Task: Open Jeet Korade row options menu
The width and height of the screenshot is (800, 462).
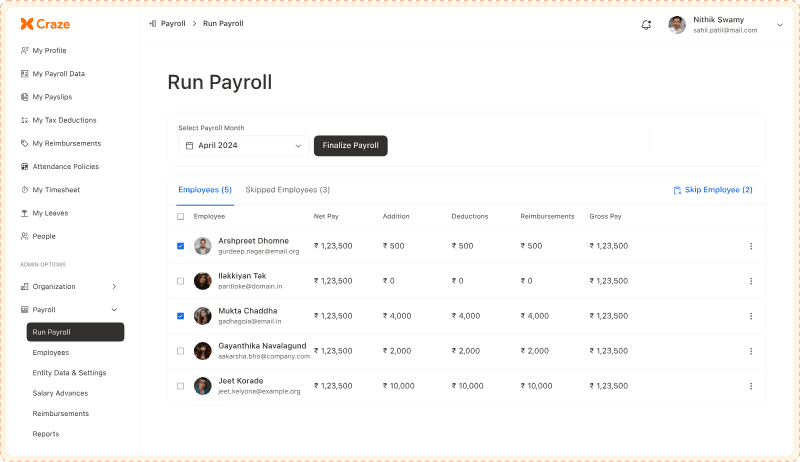Action: coord(751,386)
